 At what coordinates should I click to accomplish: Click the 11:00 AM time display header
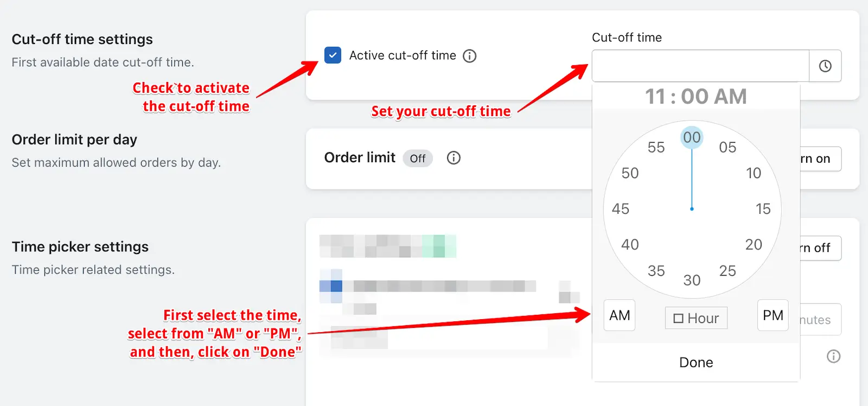tap(696, 97)
